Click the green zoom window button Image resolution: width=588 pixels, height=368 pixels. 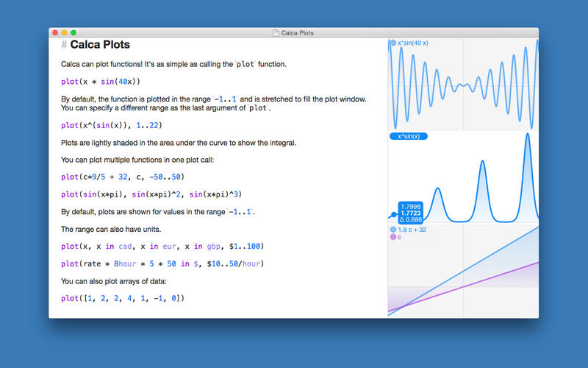pyautogui.click(x=73, y=32)
